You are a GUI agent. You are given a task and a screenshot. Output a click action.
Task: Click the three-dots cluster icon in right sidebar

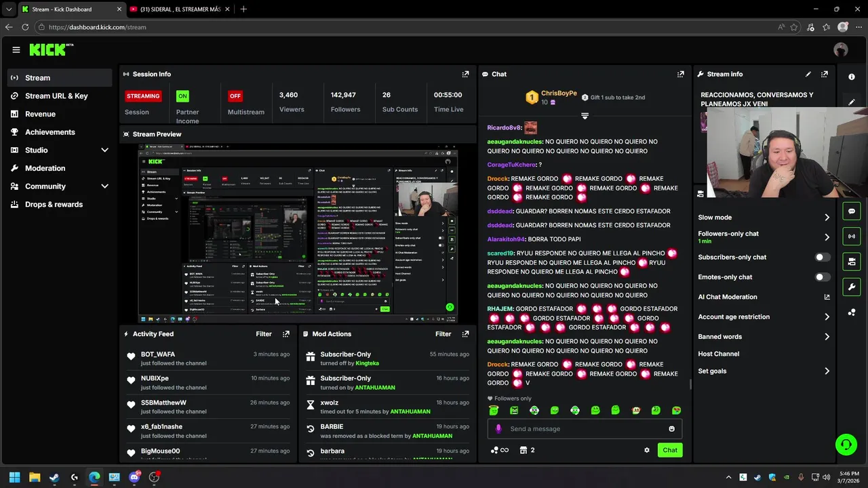pyautogui.click(x=852, y=312)
